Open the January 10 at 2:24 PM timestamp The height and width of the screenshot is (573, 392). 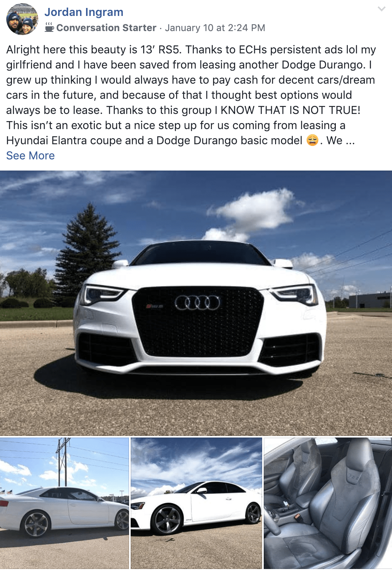[215, 28]
